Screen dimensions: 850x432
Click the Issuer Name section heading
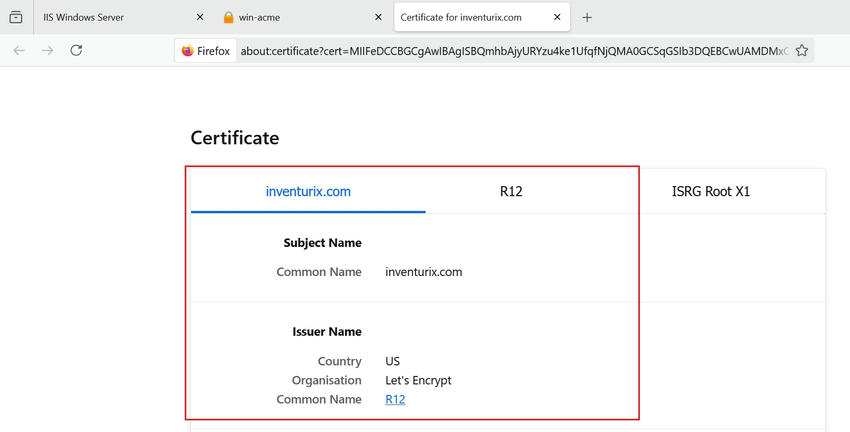[327, 332]
